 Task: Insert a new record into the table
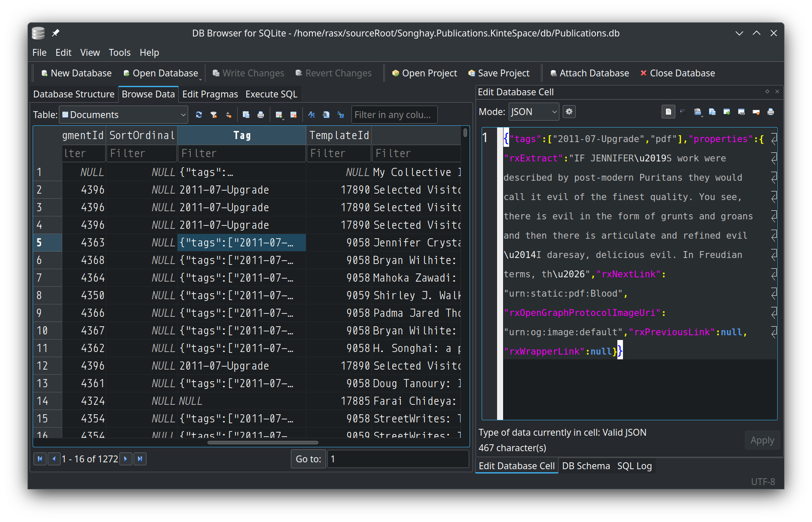[278, 115]
